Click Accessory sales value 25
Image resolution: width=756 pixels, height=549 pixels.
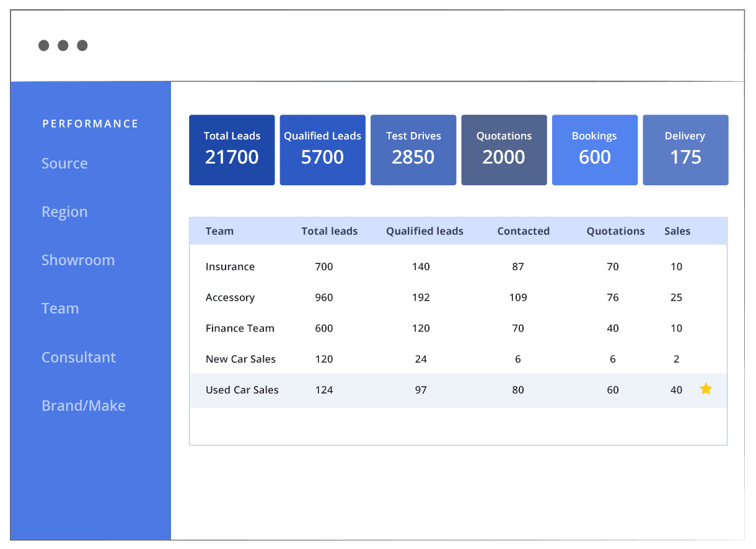click(x=676, y=297)
